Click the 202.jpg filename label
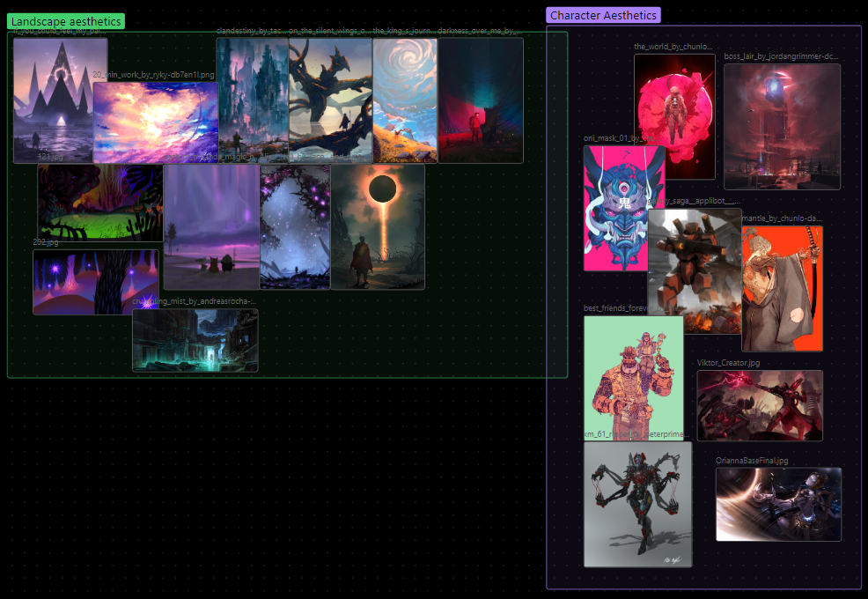The height and width of the screenshot is (599, 868). [46, 242]
